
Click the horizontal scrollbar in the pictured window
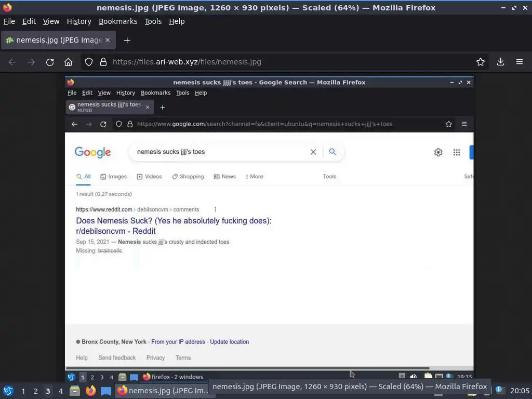coord(248,368)
